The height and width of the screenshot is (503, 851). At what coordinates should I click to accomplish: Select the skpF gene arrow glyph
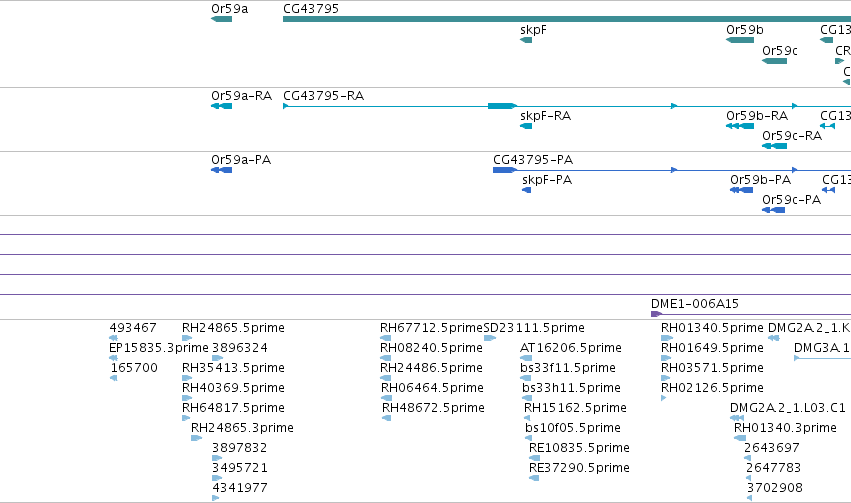click(526, 40)
